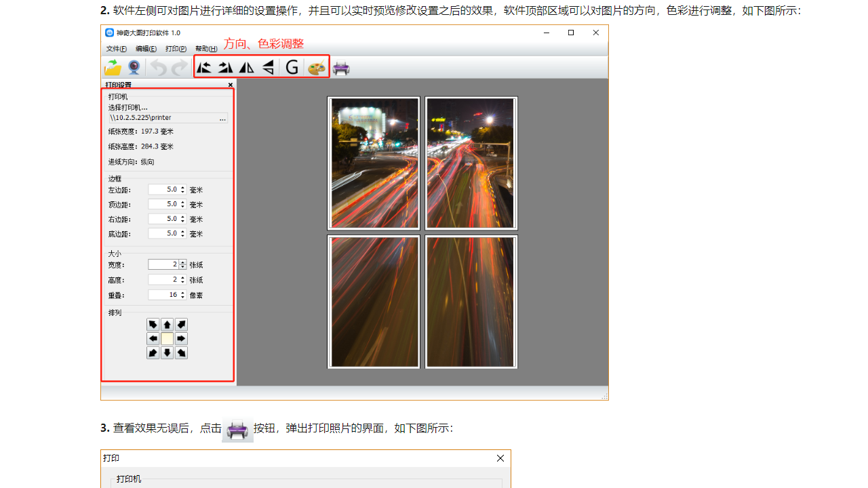Select top-left arrangement arrow

[153, 325]
